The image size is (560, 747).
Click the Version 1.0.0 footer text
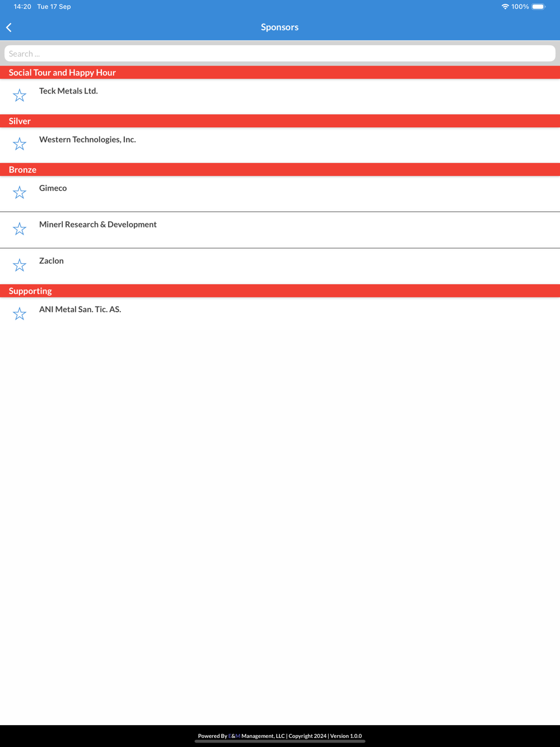point(346,736)
